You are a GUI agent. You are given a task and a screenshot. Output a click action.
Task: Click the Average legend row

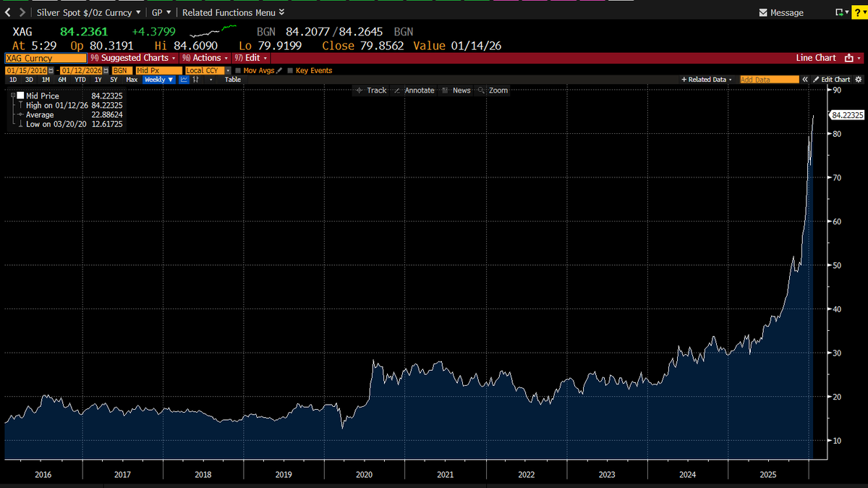[69, 114]
